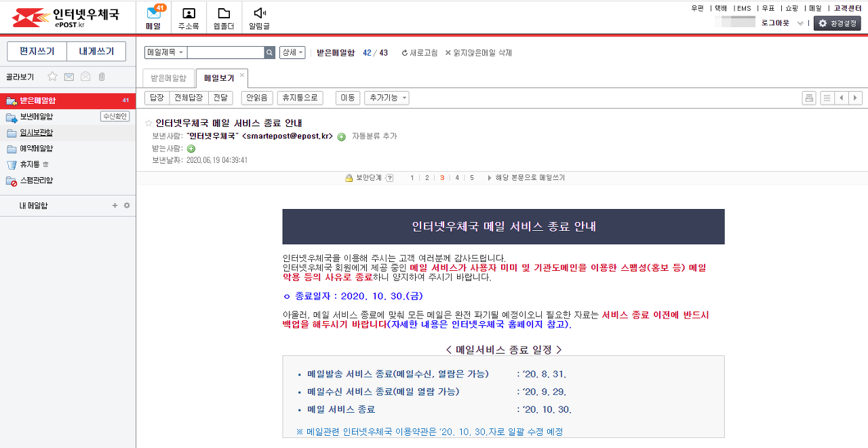
Task: Click 자동분류 추가 link
Action: point(374,136)
